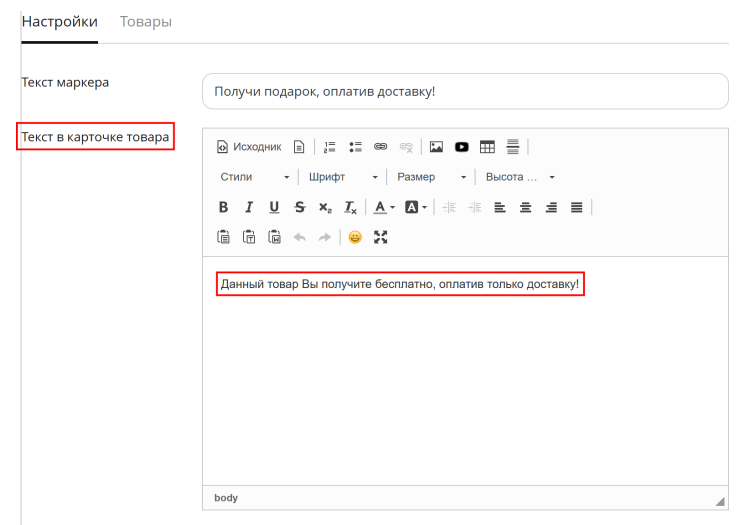Insert a bulleted list
Screen dimensions: 740x525
355,147
